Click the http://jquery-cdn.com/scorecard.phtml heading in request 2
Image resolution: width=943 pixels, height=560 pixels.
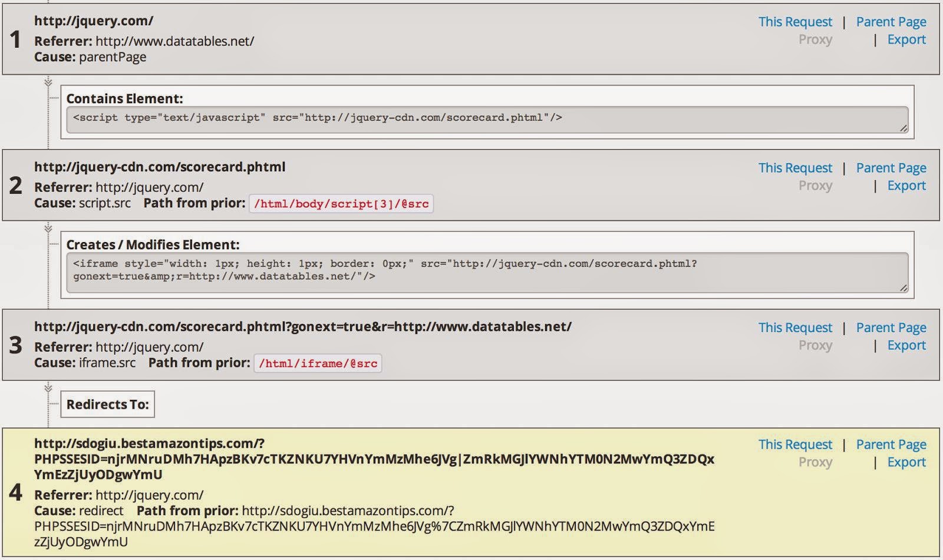(x=160, y=167)
